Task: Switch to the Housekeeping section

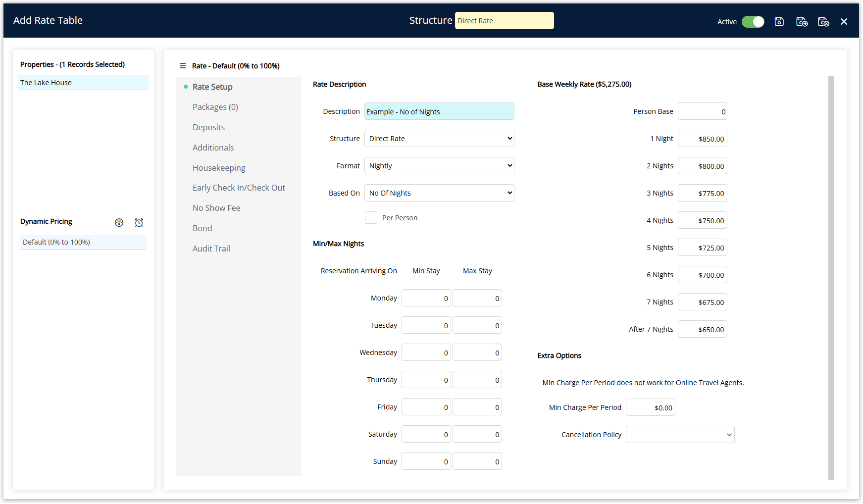Action: click(219, 168)
